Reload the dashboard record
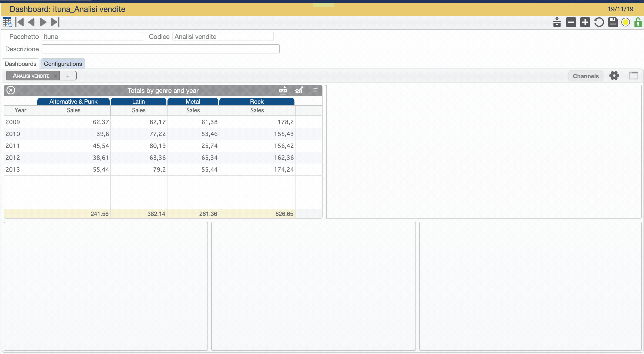Screen dimensions: 644x354 tap(599, 22)
